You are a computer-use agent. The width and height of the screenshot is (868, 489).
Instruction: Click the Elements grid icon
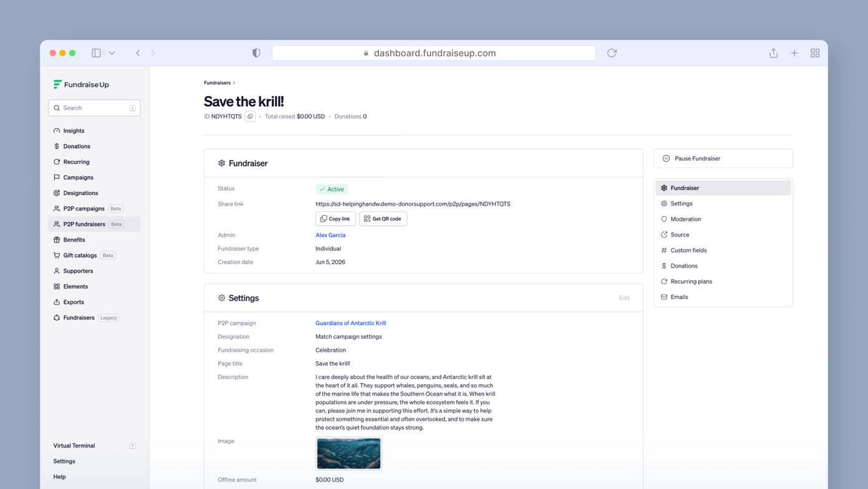[57, 286]
